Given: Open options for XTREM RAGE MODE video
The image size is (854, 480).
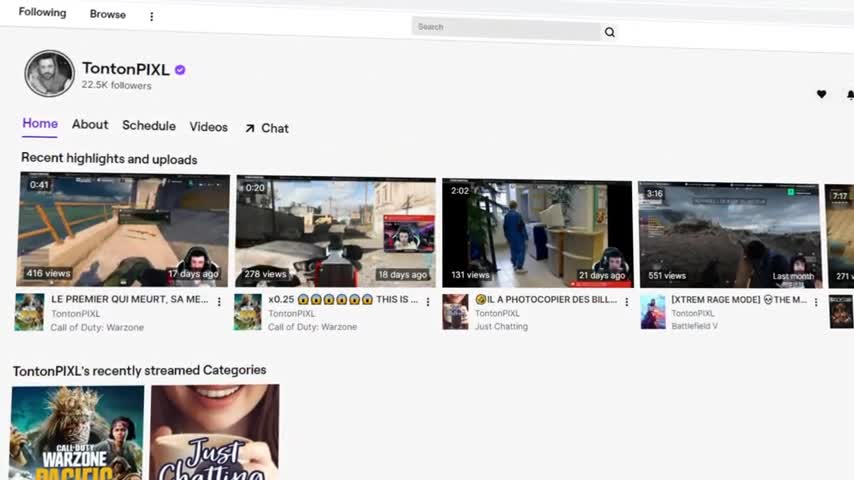Looking at the screenshot, I should click(x=816, y=302).
